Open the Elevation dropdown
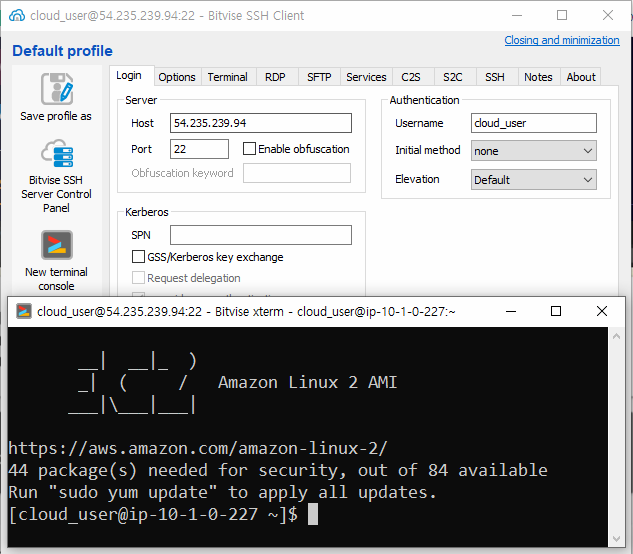The image size is (633, 554). point(533,180)
